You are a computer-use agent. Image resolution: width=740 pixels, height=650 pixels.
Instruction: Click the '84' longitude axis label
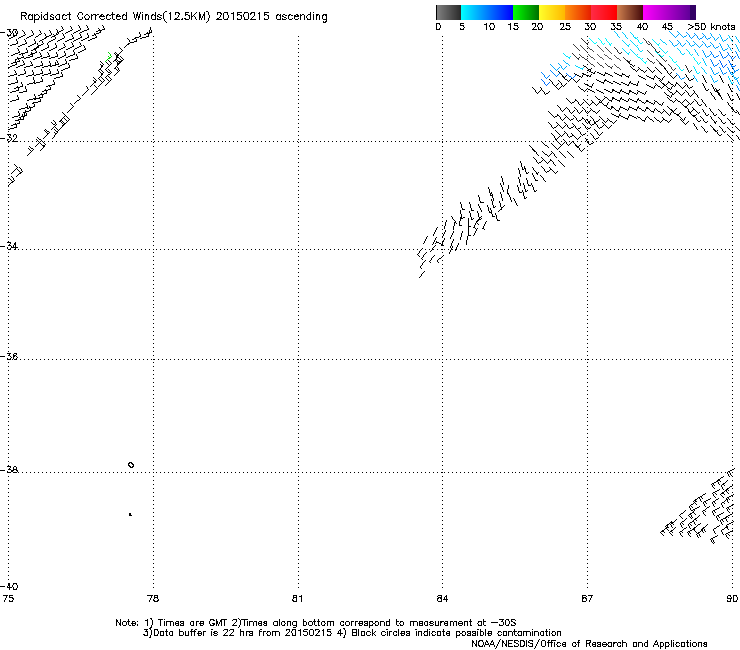pos(442,599)
